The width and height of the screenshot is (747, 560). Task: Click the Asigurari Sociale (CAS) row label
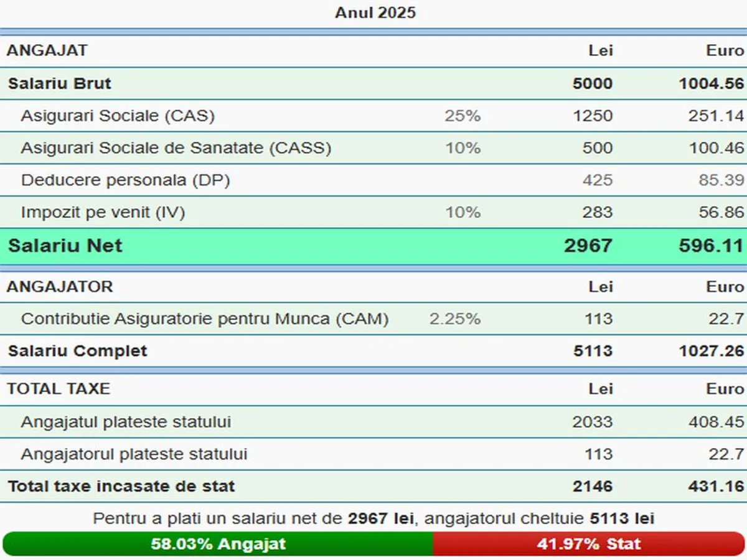pyautogui.click(x=118, y=116)
